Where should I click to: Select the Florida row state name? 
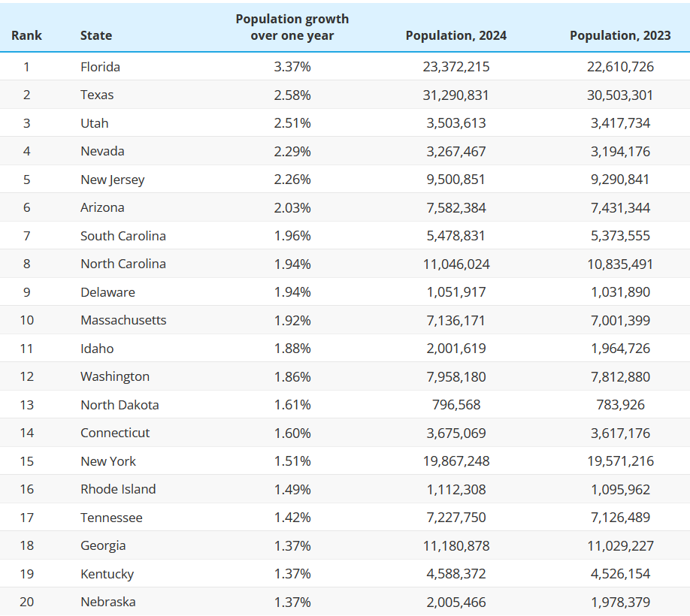click(x=100, y=67)
